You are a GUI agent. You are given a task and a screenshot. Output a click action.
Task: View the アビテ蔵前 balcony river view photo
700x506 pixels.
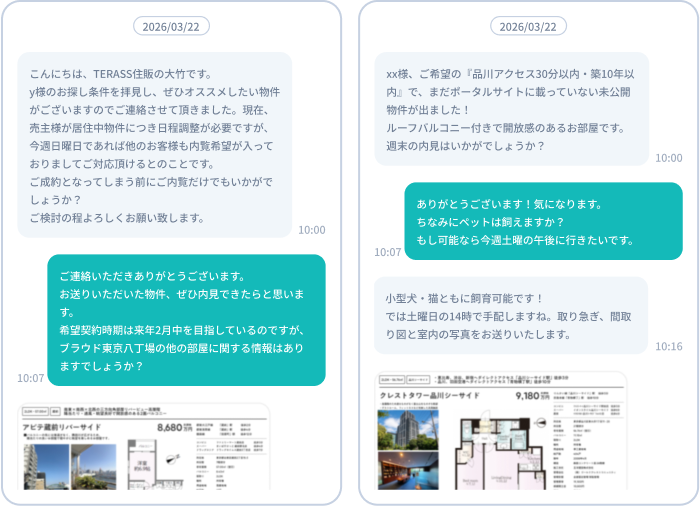90,468
